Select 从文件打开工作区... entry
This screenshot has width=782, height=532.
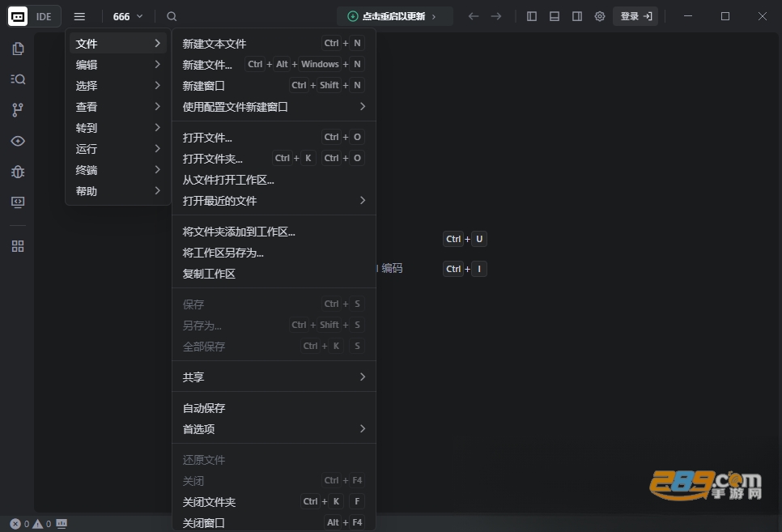[274, 180]
